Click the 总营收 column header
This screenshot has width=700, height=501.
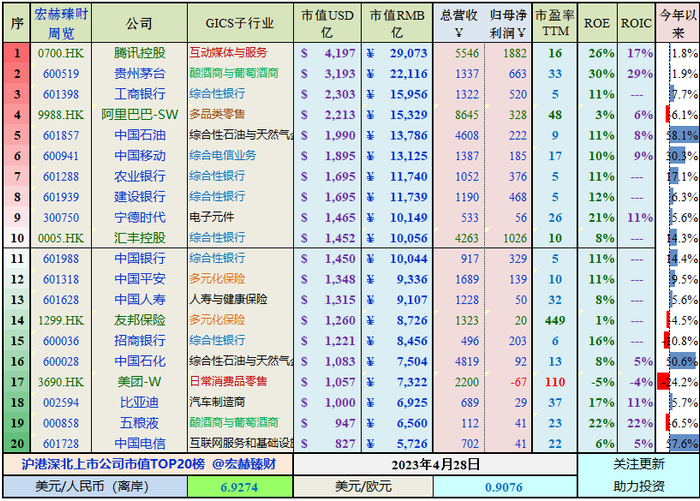point(458,23)
